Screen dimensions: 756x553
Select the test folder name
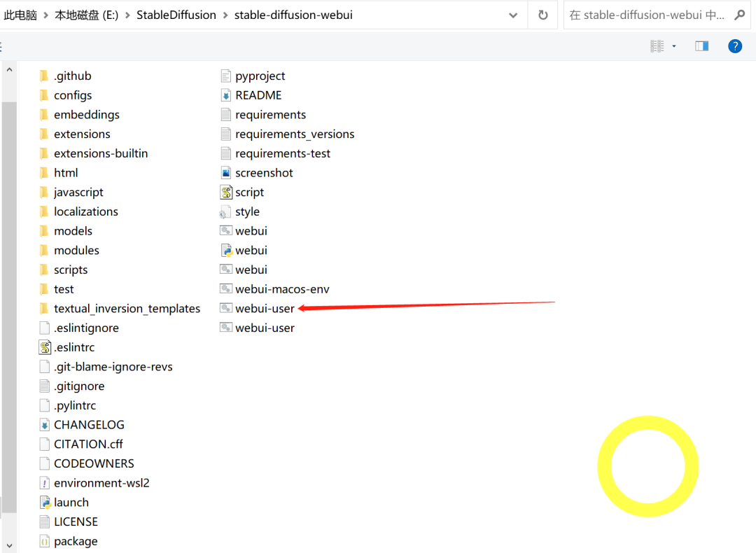[x=64, y=289]
